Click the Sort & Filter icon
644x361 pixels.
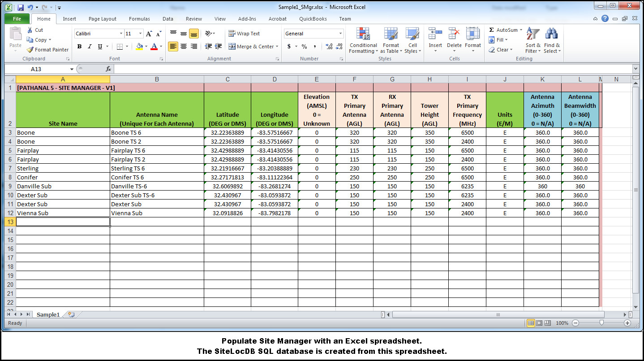click(533, 34)
